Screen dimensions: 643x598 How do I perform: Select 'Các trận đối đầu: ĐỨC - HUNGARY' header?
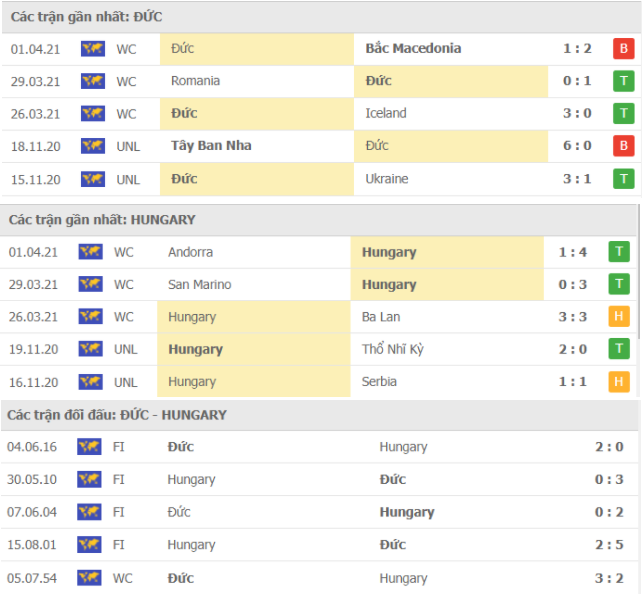(117, 414)
